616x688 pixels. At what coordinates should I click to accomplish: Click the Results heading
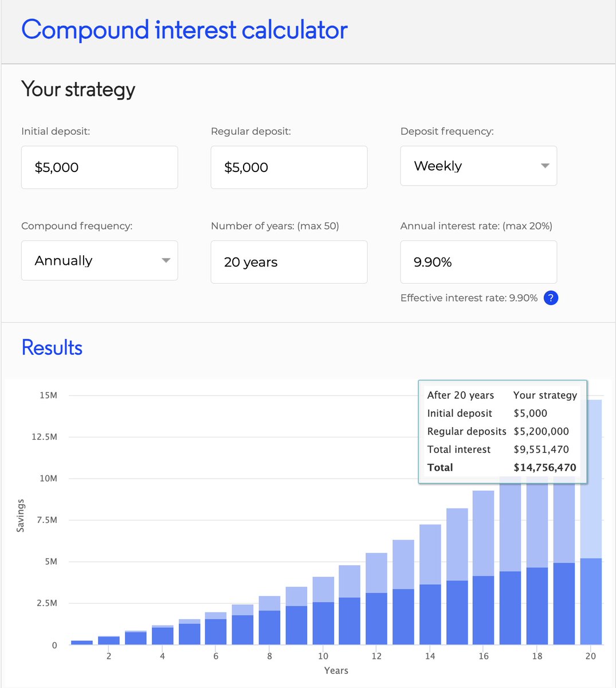pos(52,347)
